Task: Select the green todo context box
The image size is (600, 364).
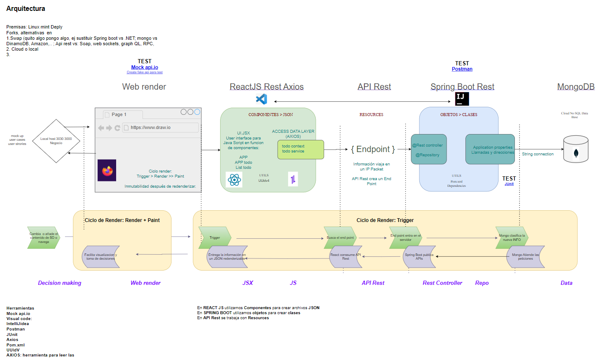Action: (301, 150)
